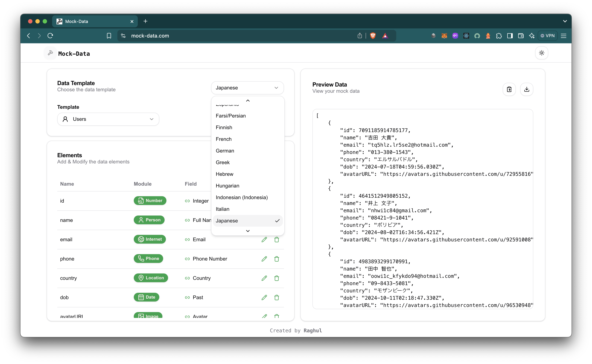The height and width of the screenshot is (364, 592).
Task: Edit the phone element
Action: [264, 259]
